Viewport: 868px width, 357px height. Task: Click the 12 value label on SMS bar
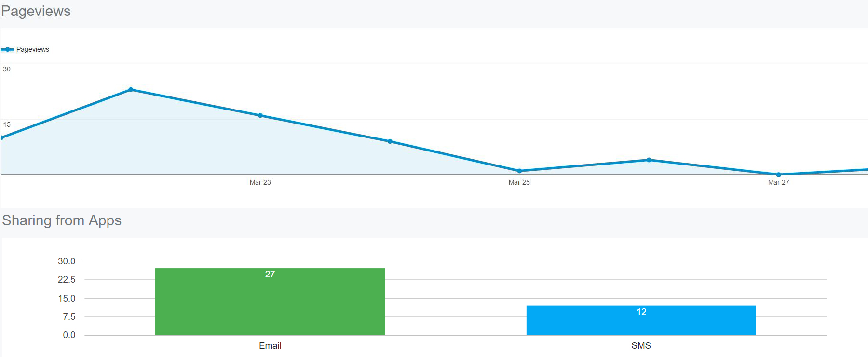(641, 312)
